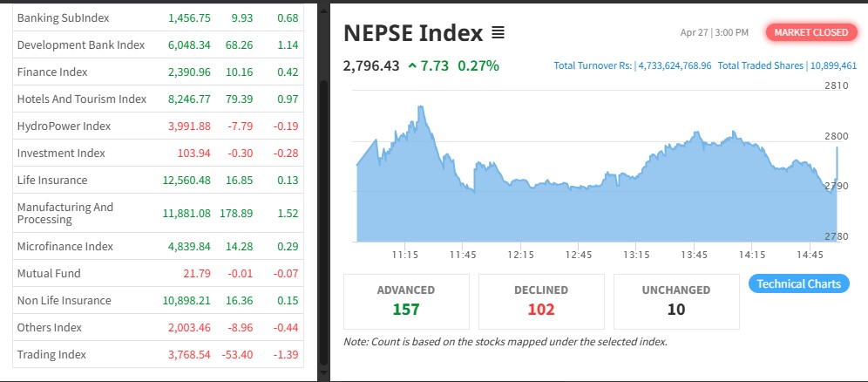868x382 pixels.
Task: Open the NEPSE Index hamburger menu icon
Action: 498,34
